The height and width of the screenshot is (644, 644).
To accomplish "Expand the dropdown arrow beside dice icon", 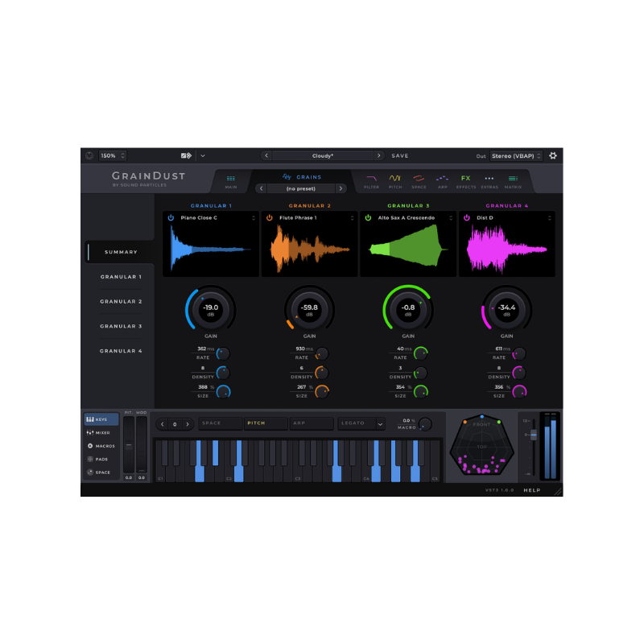I will click(x=203, y=155).
